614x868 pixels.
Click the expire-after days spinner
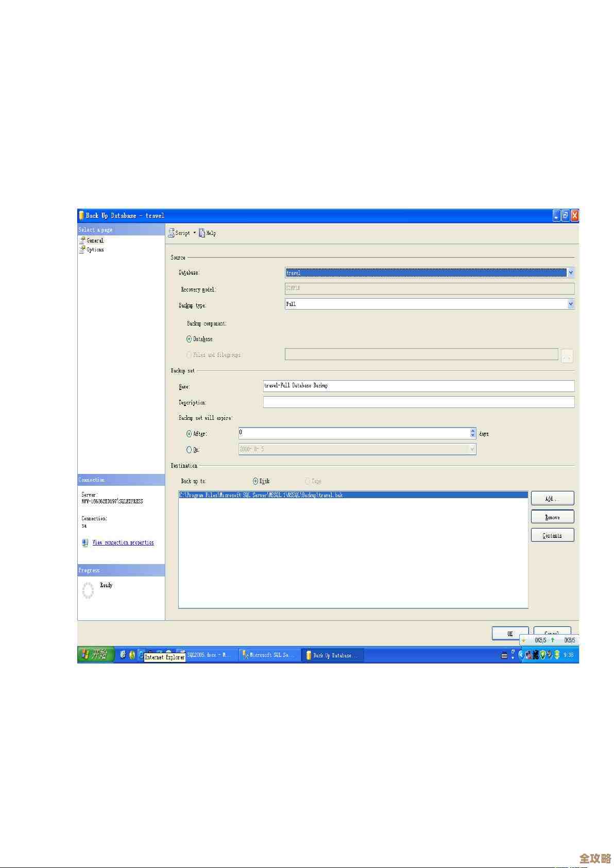coord(473,433)
